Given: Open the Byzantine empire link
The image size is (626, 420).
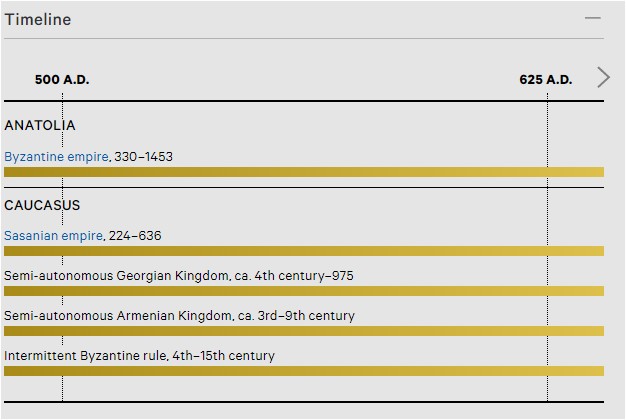Looking at the screenshot, I should click(56, 157).
